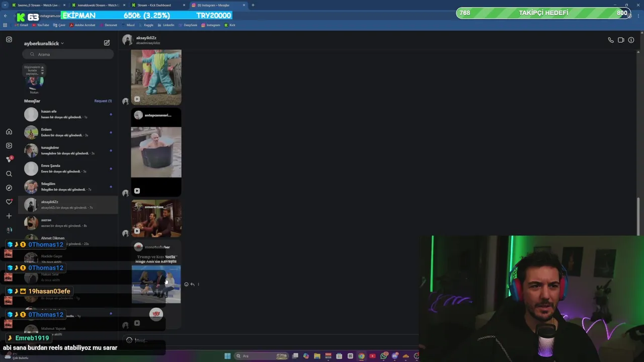Switch to Stream - Kick Dashboard tab
The image size is (644, 362).
coord(158,5)
